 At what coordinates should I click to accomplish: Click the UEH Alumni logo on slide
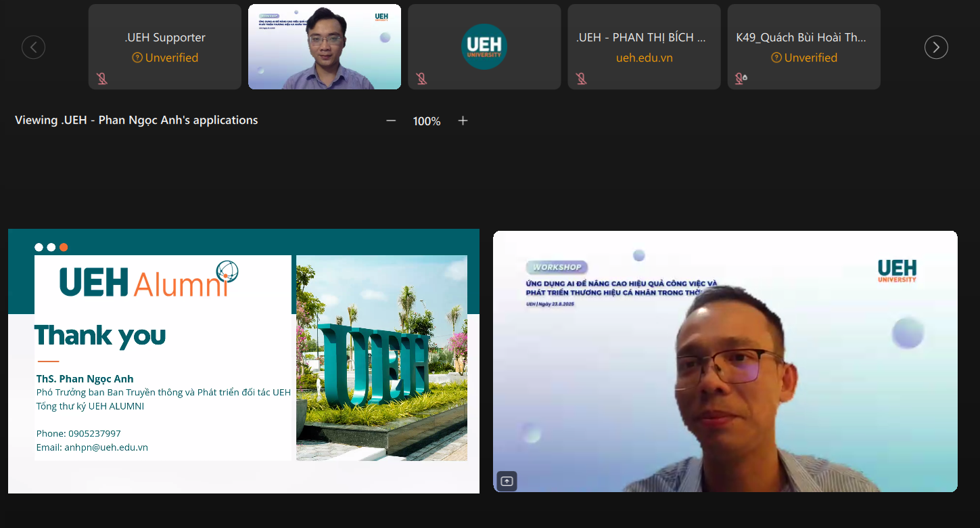point(149,280)
